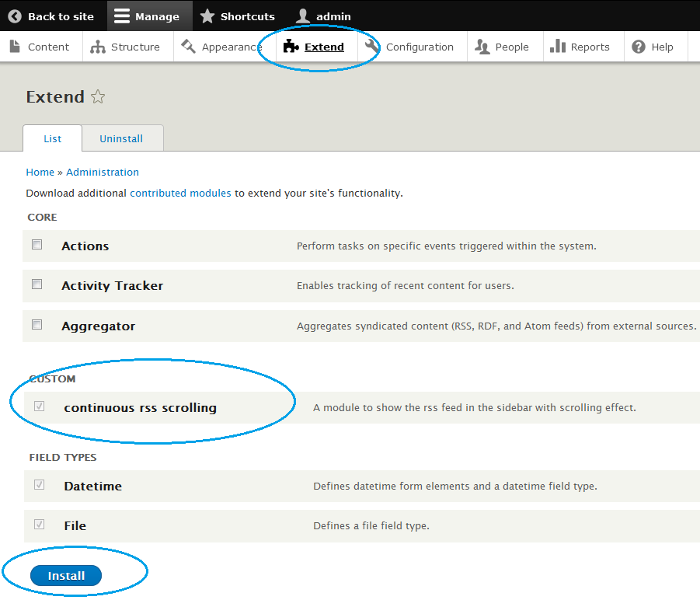Click the Back to site arrow icon
700x600 pixels.
pyautogui.click(x=15, y=16)
